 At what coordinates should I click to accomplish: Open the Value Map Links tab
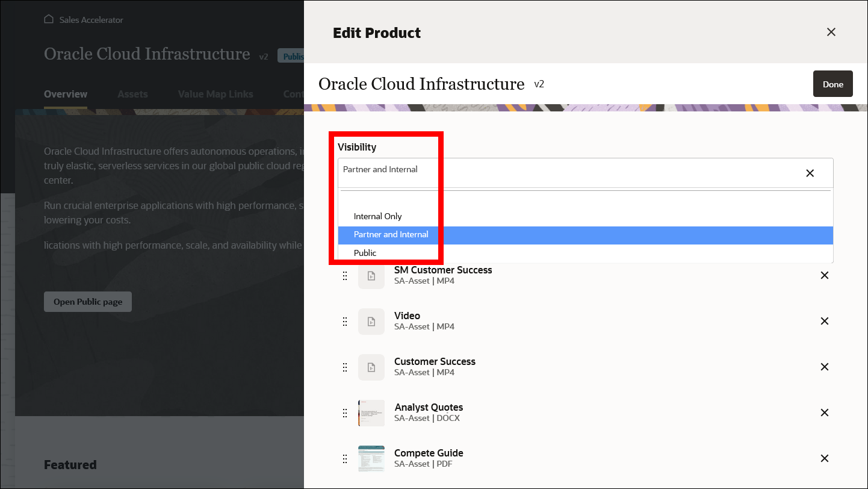pyautogui.click(x=215, y=94)
